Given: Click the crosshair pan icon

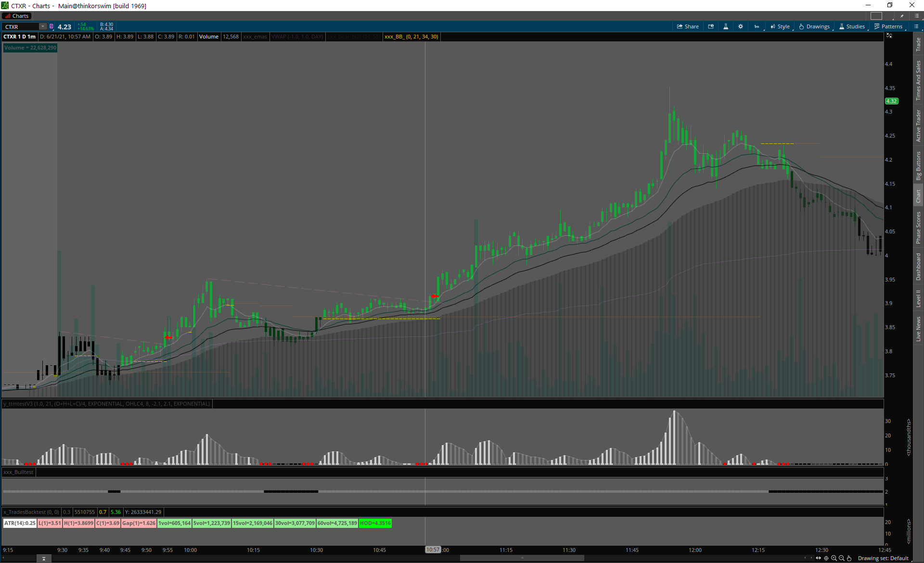Looking at the screenshot, I should [826, 558].
